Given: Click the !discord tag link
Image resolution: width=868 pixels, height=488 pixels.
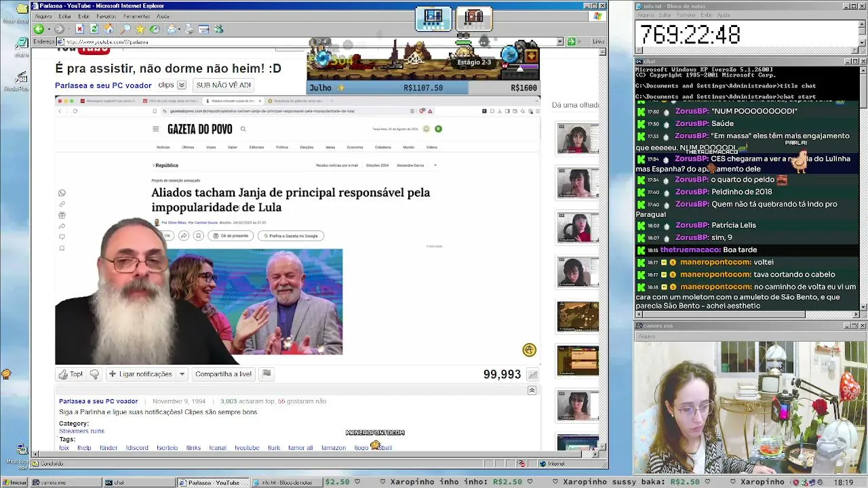Looking at the screenshot, I should pyautogui.click(x=137, y=448).
